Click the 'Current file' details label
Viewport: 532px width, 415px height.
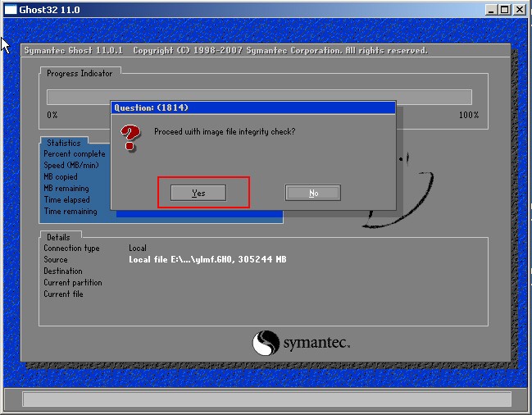click(x=63, y=294)
